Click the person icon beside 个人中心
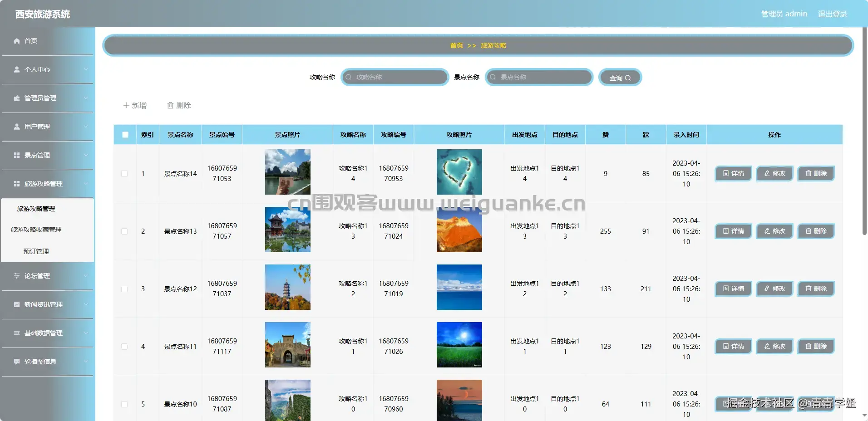 point(17,69)
